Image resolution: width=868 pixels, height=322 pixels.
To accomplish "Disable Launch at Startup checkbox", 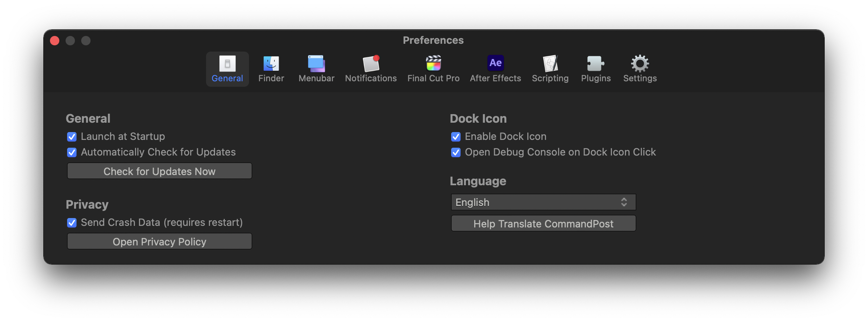I will 72,137.
